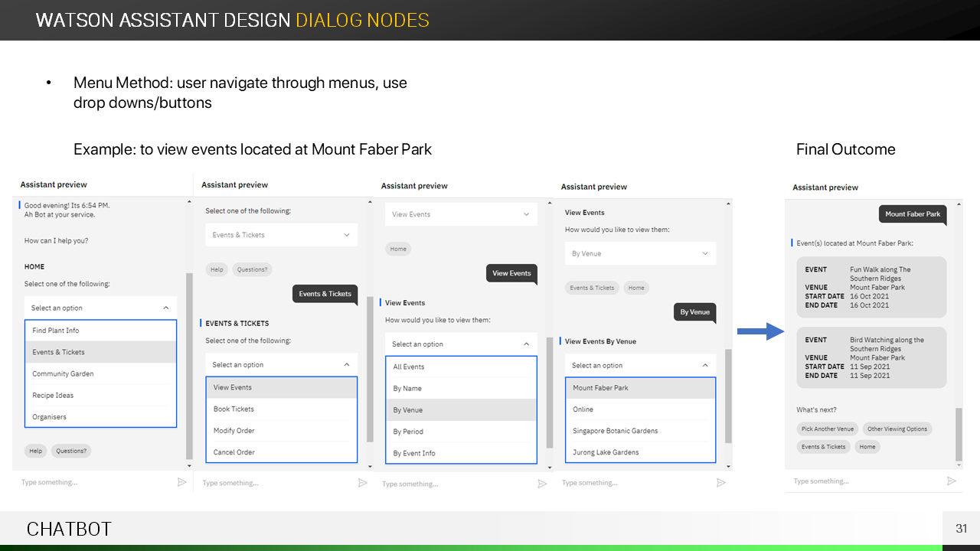The height and width of the screenshot is (551, 980).
Task: Collapse the HOME 'Select an option' dropdown
Action: click(x=166, y=308)
